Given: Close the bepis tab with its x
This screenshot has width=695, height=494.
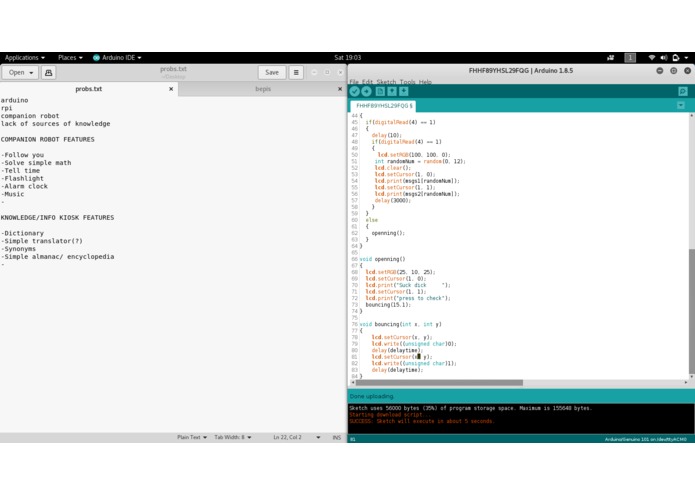Looking at the screenshot, I should pyautogui.click(x=340, y=89).
